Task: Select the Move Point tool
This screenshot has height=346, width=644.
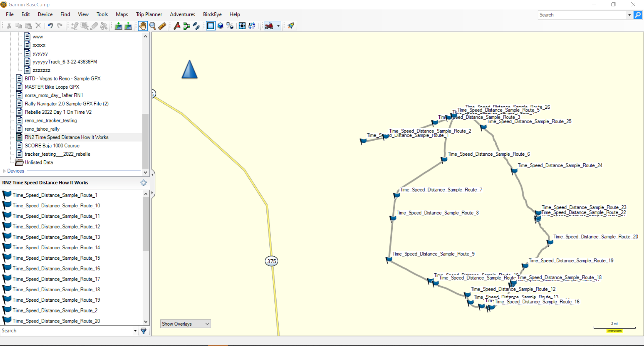Action: (85, 26)
